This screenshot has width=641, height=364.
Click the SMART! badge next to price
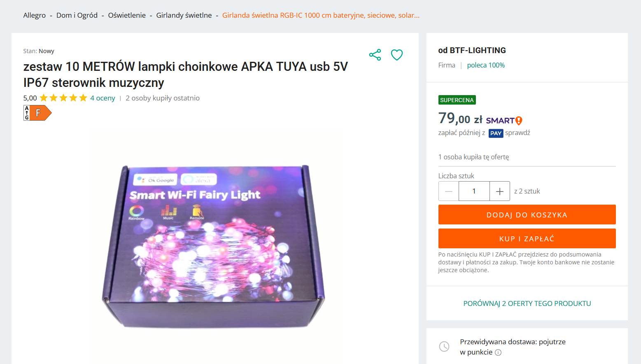tap(504, 121)
